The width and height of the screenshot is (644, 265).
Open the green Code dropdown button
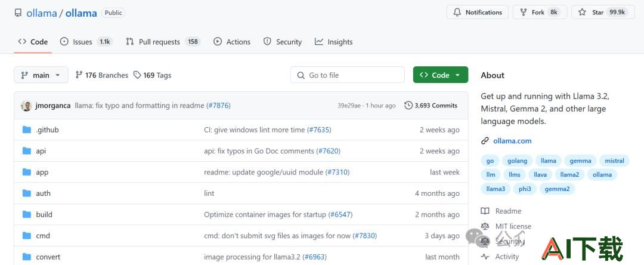(x=441, y=75)
